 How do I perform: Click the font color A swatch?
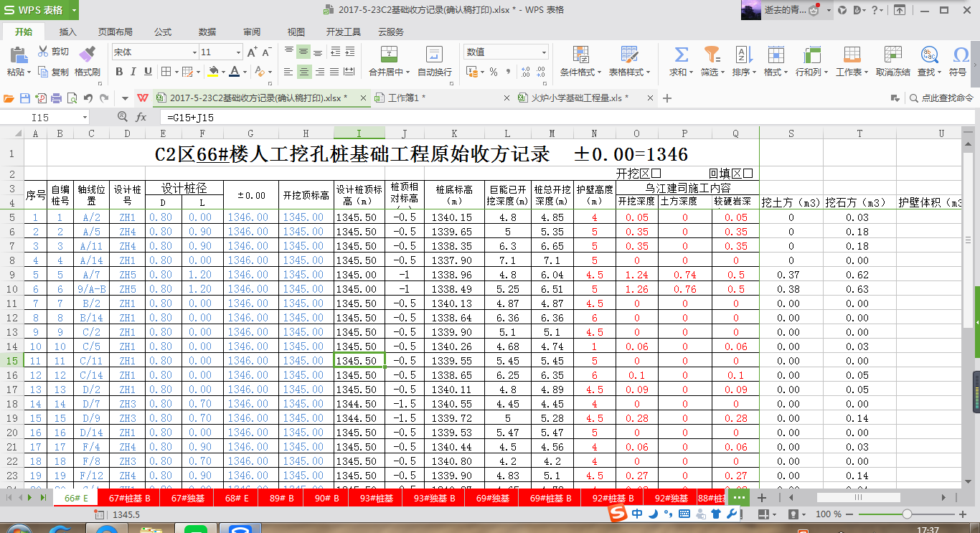235,72
